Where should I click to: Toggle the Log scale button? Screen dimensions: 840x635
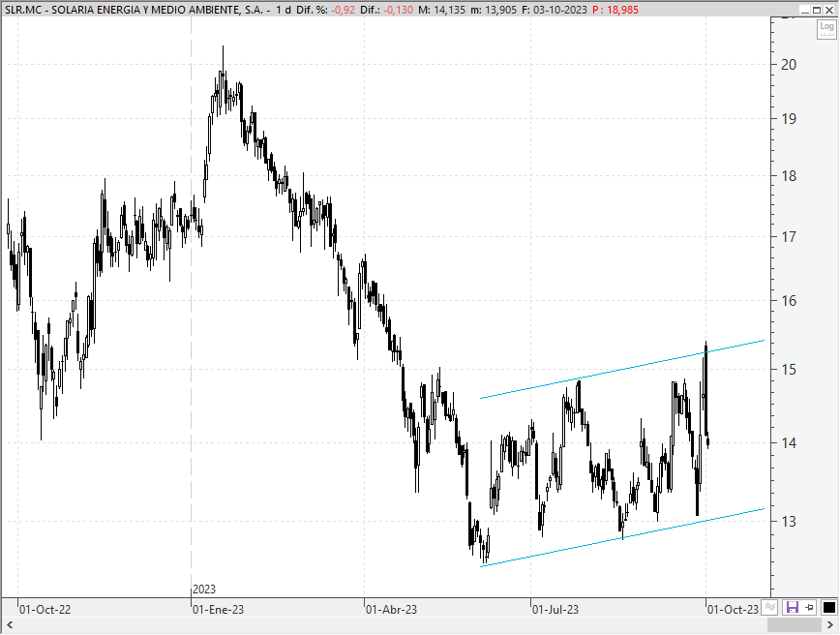coord(826,29)
